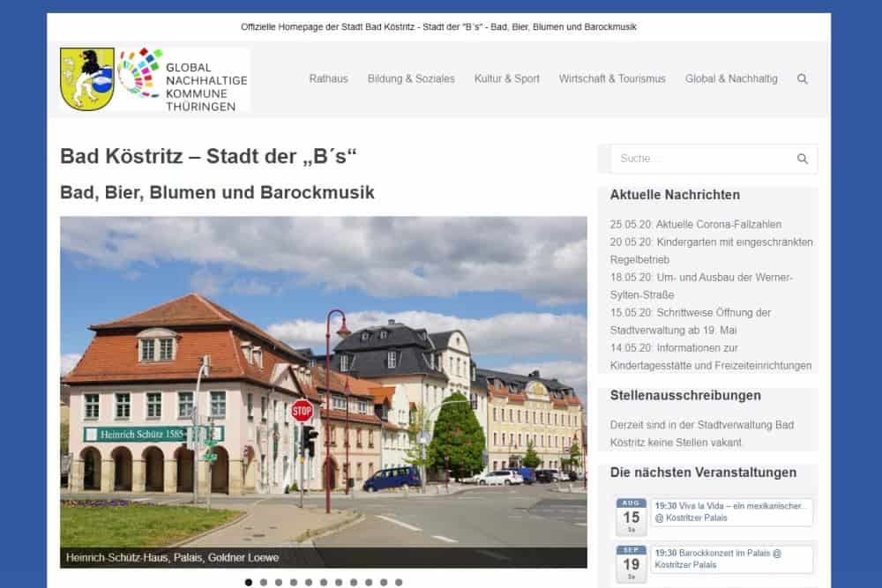Select the first slideshow dot indicator
The width and height of the screenshot is (882, 588).
pos(249,582)
